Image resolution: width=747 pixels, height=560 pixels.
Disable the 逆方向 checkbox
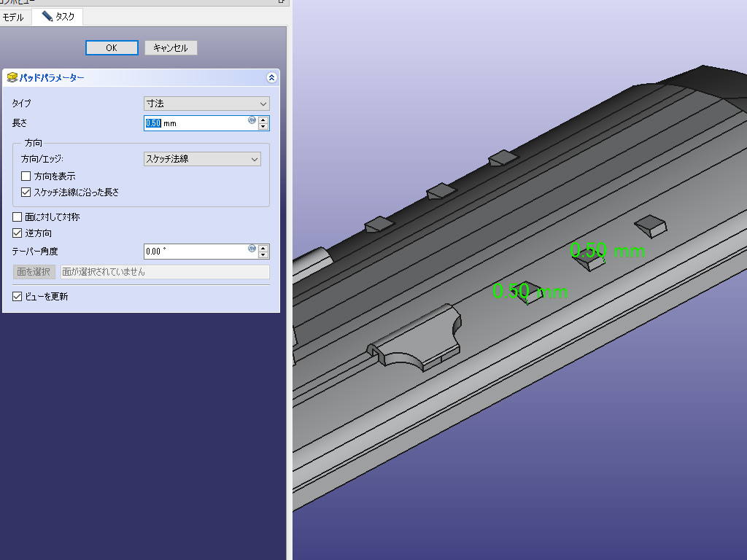pos(18,233)
